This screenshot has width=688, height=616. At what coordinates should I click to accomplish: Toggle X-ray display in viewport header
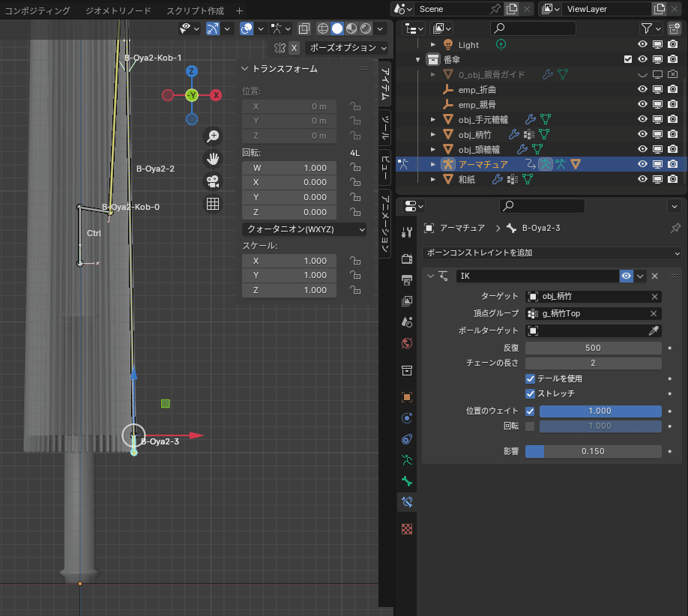tap(304, 28)
